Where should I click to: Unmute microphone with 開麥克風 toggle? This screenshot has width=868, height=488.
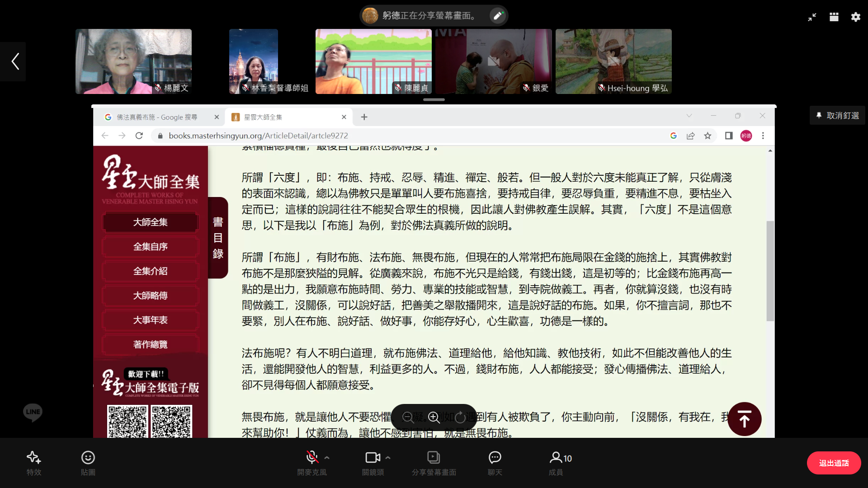[311, 458]
